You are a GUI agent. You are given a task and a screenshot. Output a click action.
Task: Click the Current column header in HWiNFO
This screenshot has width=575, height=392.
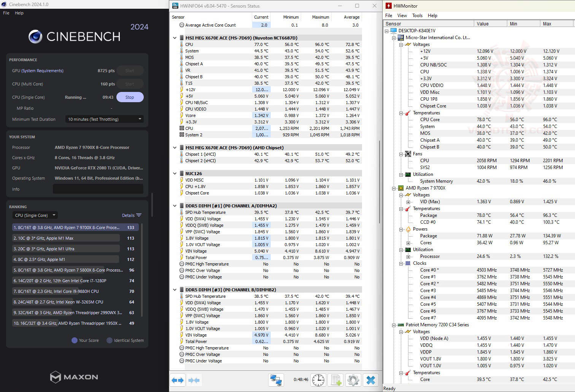click(261, 17)
